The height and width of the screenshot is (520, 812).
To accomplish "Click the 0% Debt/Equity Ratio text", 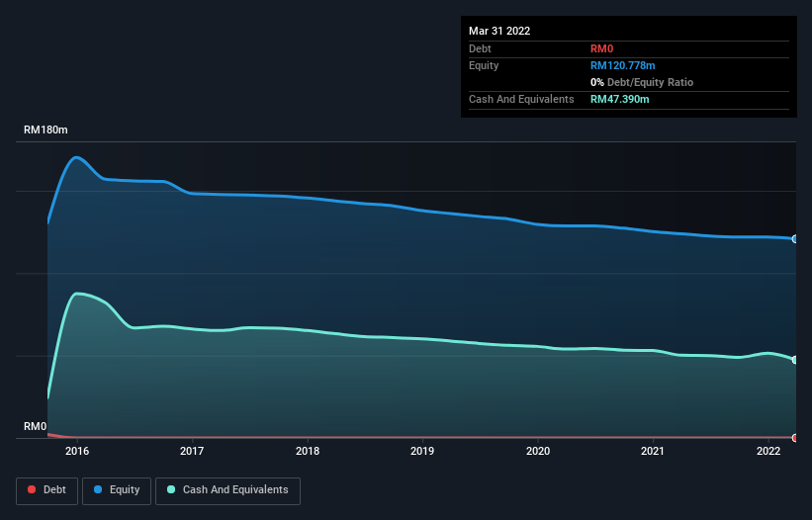I will click(642, 82).
